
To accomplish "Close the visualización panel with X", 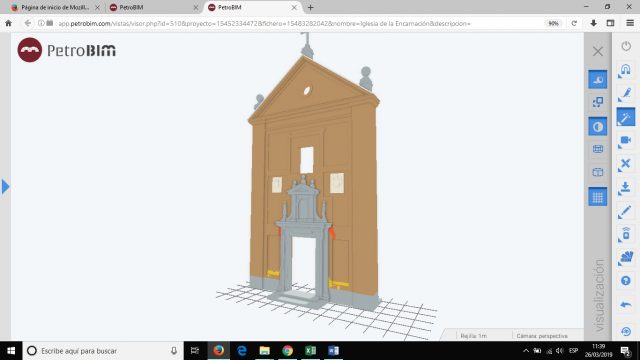I will coord(598,51).
